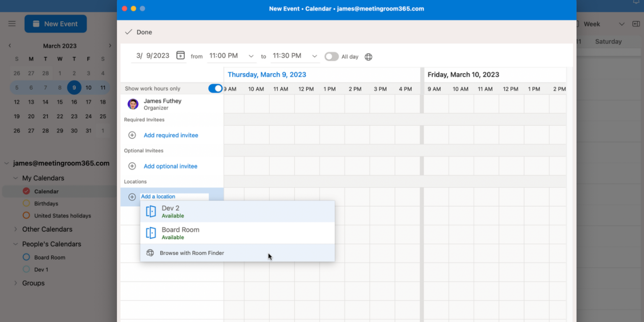Uncheck the Calendar checkbox in My Calendars
This screenshot has width=644, height=322.
tap(26, 191)
